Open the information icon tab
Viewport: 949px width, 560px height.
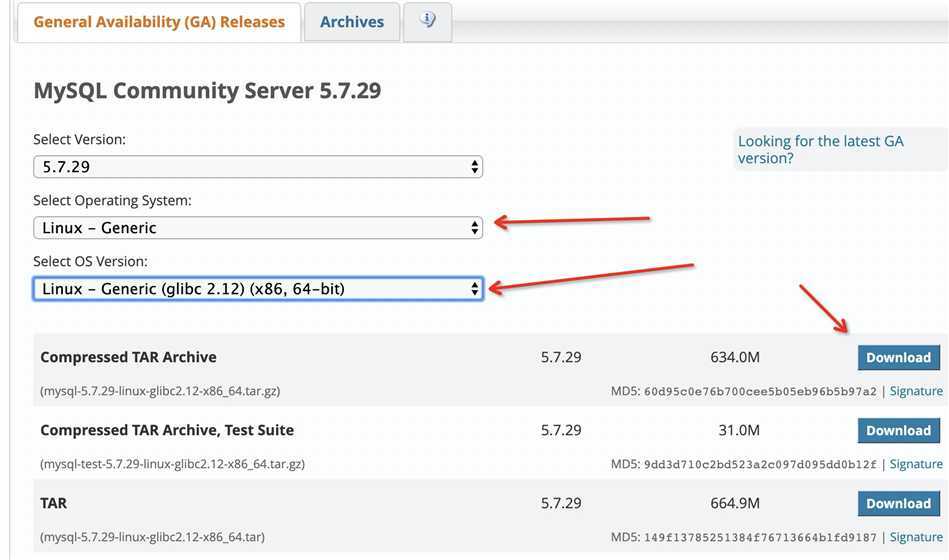427,22
